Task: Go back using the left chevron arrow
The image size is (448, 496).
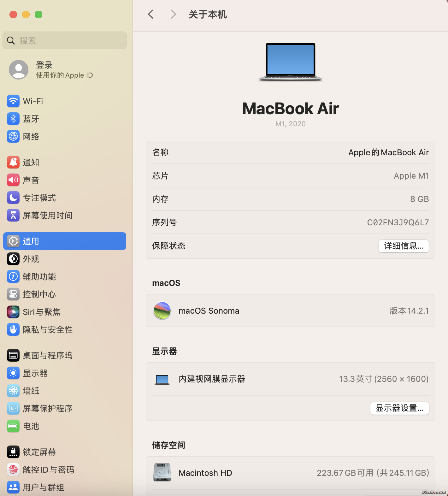Action: click(151, 14)
